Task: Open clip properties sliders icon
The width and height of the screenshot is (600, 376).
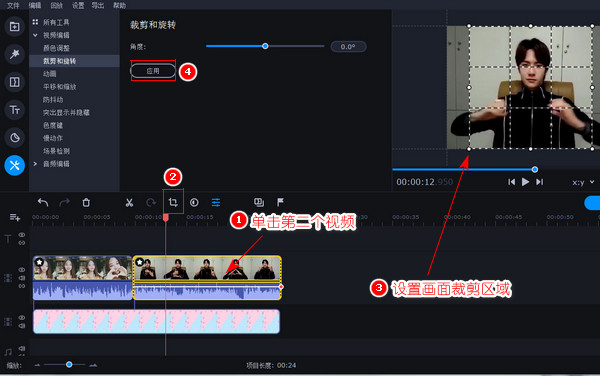Action: click(x=216, y=202)
